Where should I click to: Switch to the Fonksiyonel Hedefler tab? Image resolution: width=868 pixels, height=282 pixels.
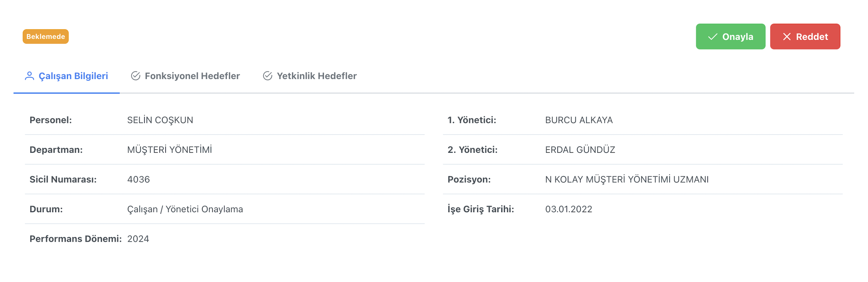[185, 76]
